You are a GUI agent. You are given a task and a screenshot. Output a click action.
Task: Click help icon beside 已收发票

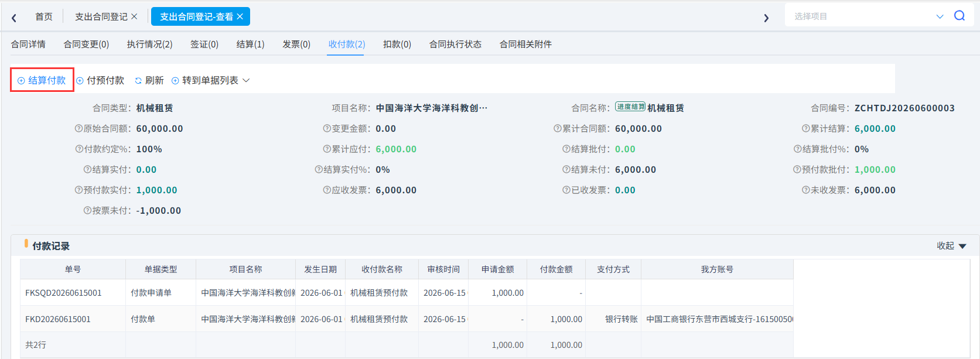(566, 190)
